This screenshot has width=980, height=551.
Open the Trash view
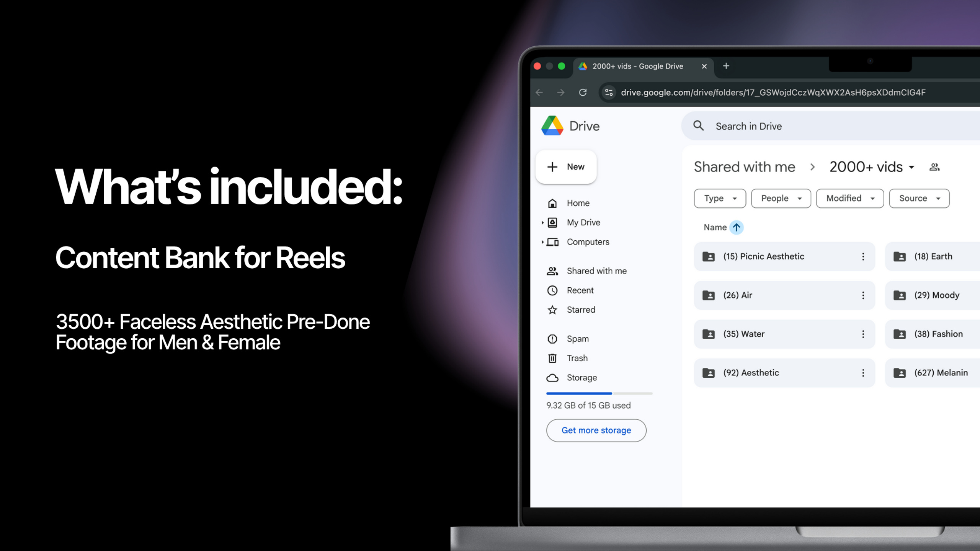[577, 358]
